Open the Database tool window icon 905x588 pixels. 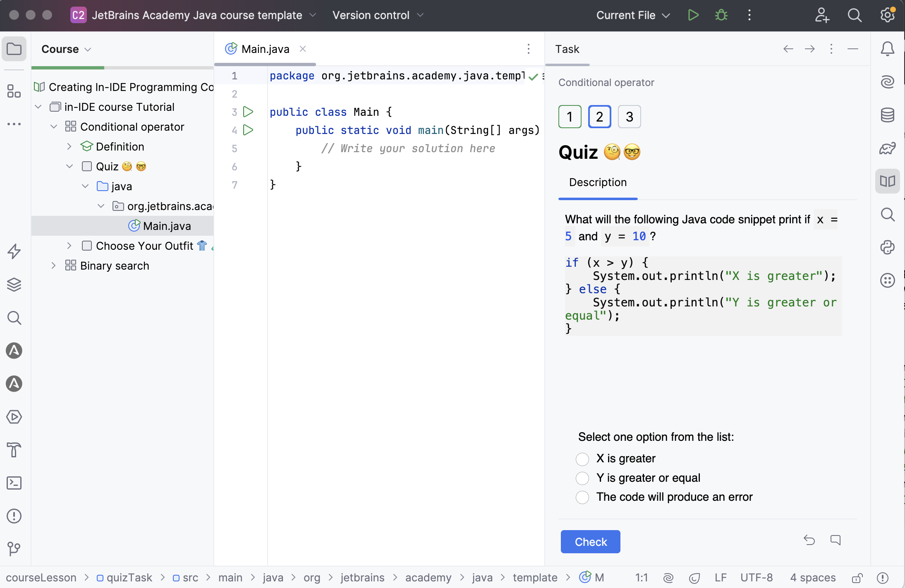pos(888,115)
